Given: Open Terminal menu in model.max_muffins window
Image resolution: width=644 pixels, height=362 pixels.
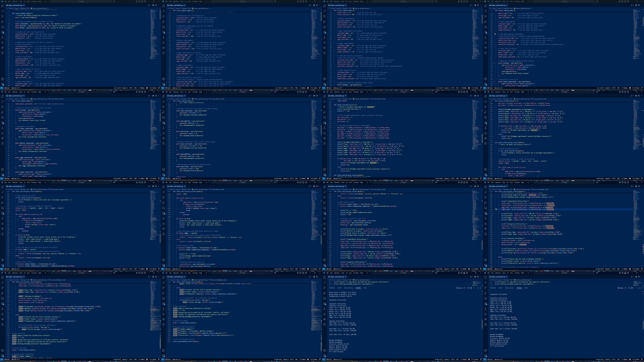Looking at the screenshot, I should [x=195, y=92].
